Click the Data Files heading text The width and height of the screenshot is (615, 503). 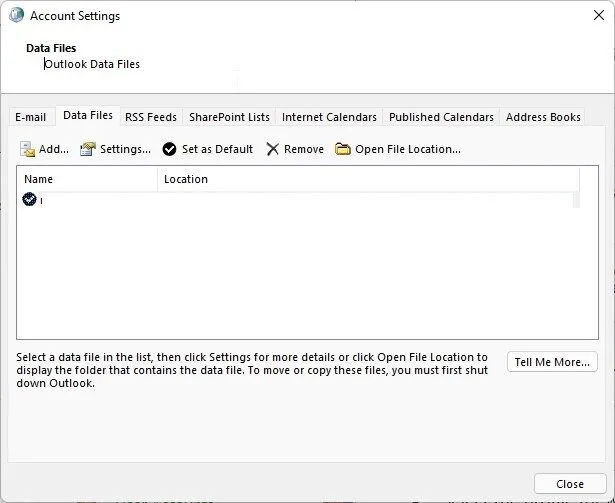pos(51,48)
